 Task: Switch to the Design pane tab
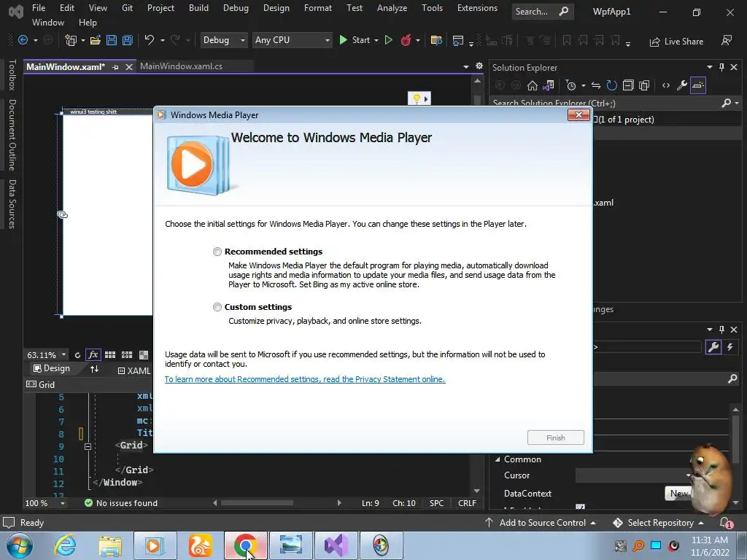(52, 368)
